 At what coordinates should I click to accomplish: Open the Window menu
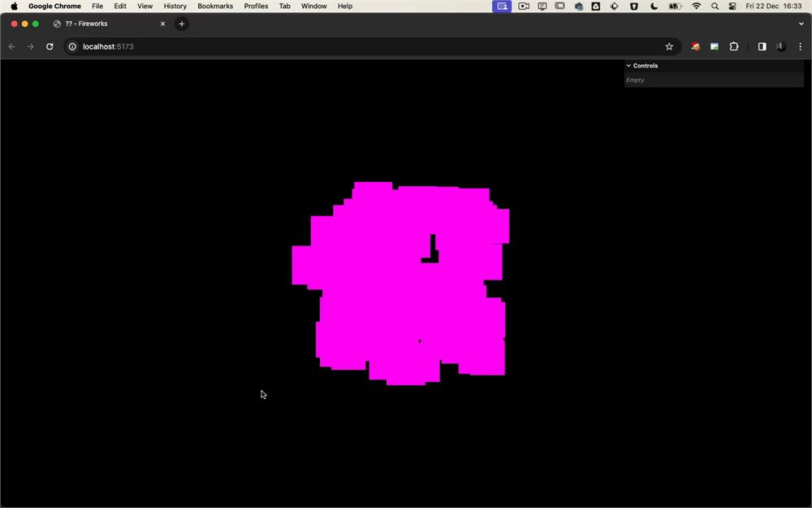(313, 7)
